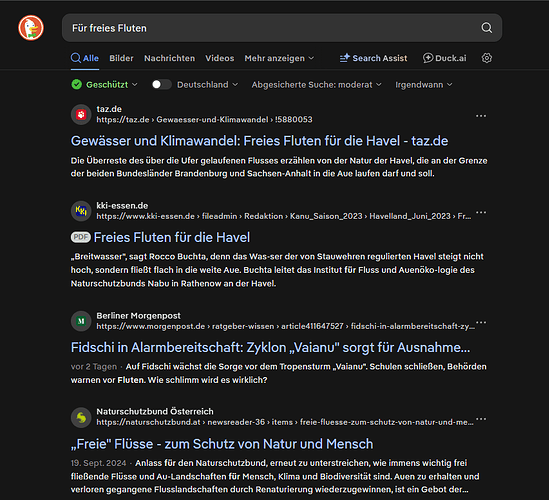This screenshot has height=500, width=549.
Task: Toggle the Deutschland region switch
Action: (x=161, y=84)
